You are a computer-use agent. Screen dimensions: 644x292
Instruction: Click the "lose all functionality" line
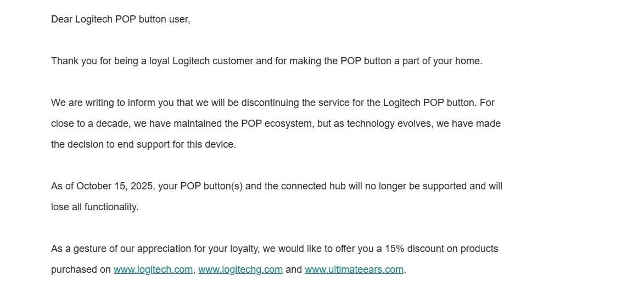coord(94,207)
